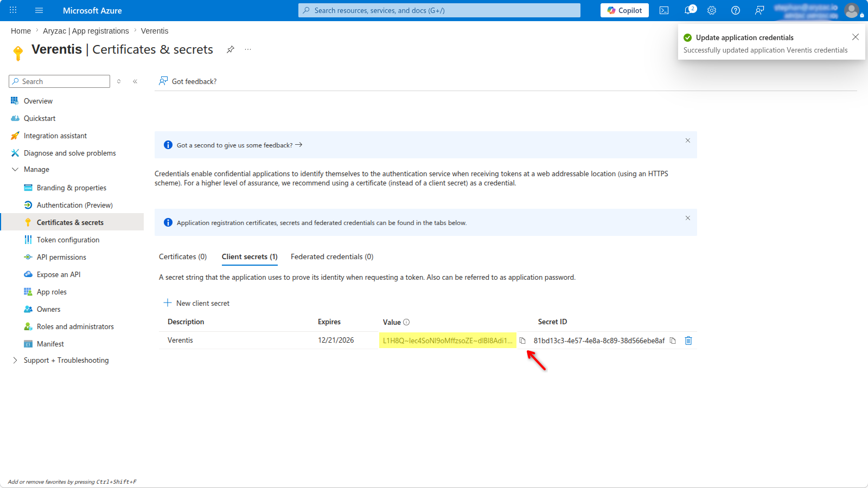The width and height of the screenshot is (868, 488).
Task: Click the 12/21/2026 expiry cell
Action: (x=336, y=340)
